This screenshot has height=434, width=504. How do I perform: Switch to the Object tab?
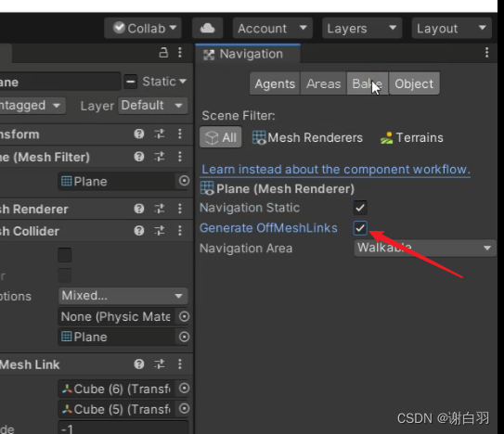pyautogui.click(x=414, y=83)
